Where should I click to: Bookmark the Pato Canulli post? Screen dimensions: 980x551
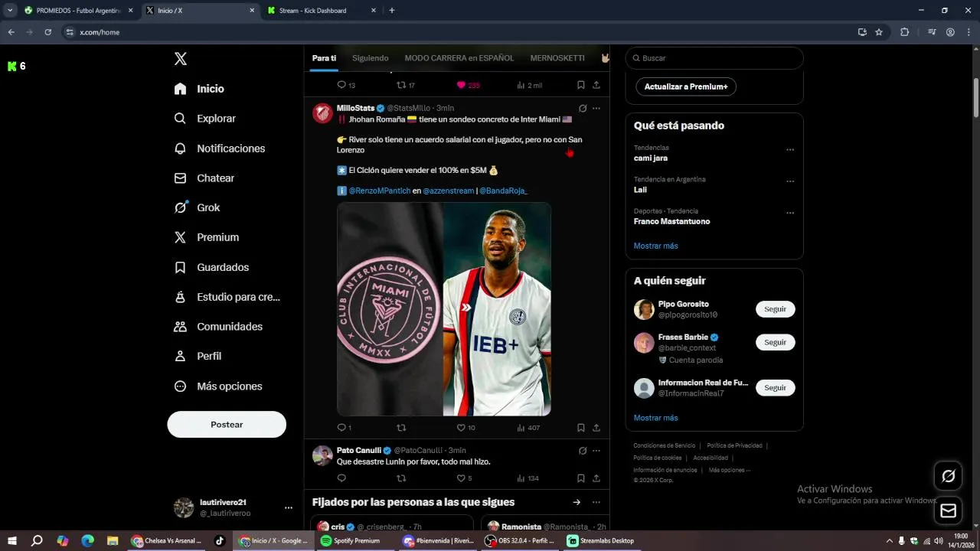pos(581,478)
